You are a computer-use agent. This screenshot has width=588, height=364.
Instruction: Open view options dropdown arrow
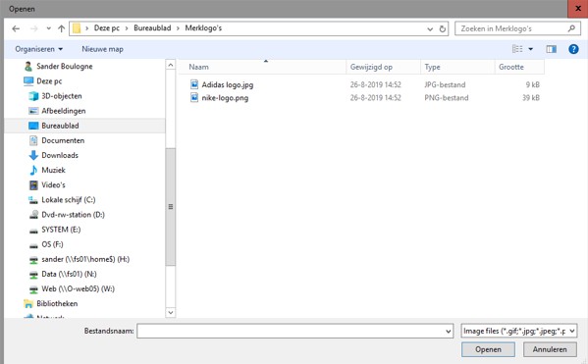click(531, 49)
